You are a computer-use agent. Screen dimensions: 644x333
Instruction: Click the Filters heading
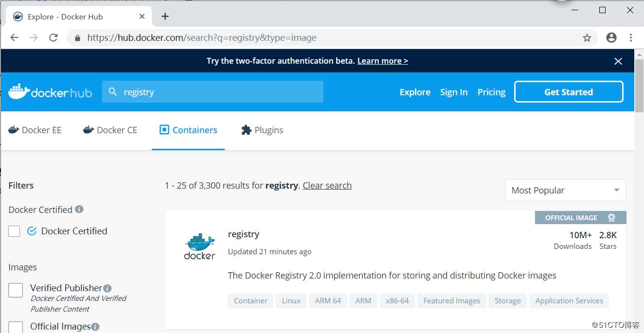[21, 185]
